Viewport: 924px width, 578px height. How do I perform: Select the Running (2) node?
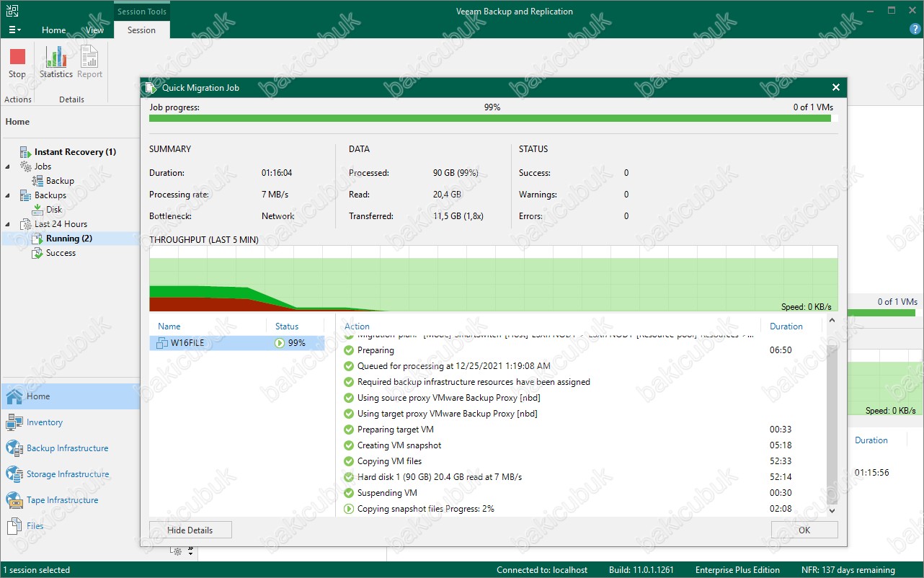tap(68, 239)
